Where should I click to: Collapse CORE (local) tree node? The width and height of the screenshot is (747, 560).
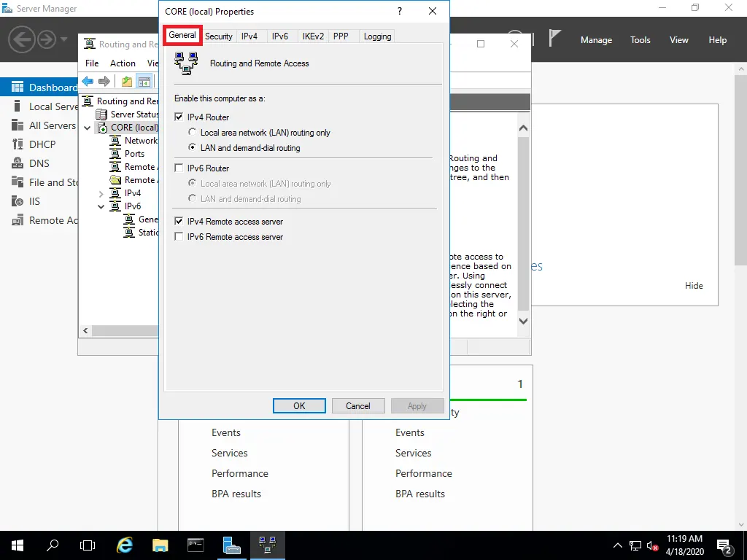[x=88, y=128]
